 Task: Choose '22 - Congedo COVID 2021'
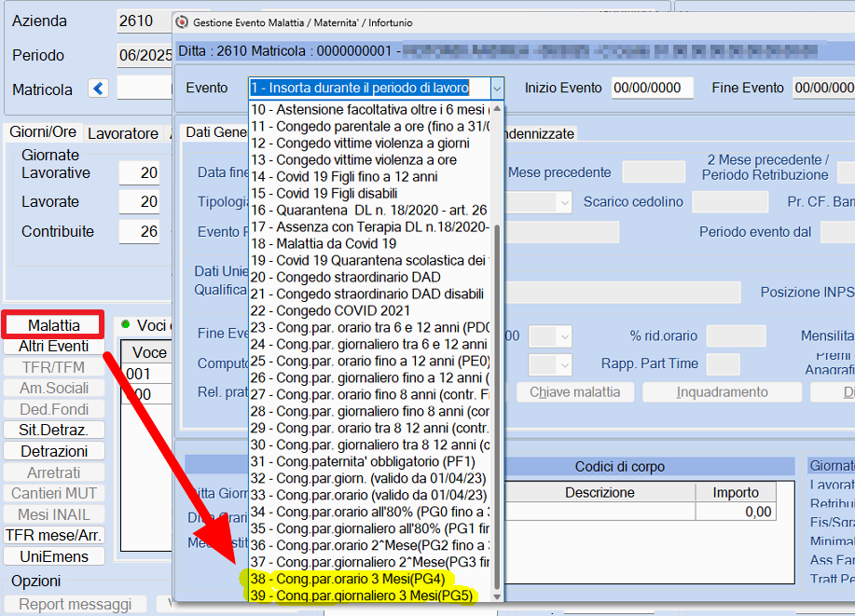[370, 310]
